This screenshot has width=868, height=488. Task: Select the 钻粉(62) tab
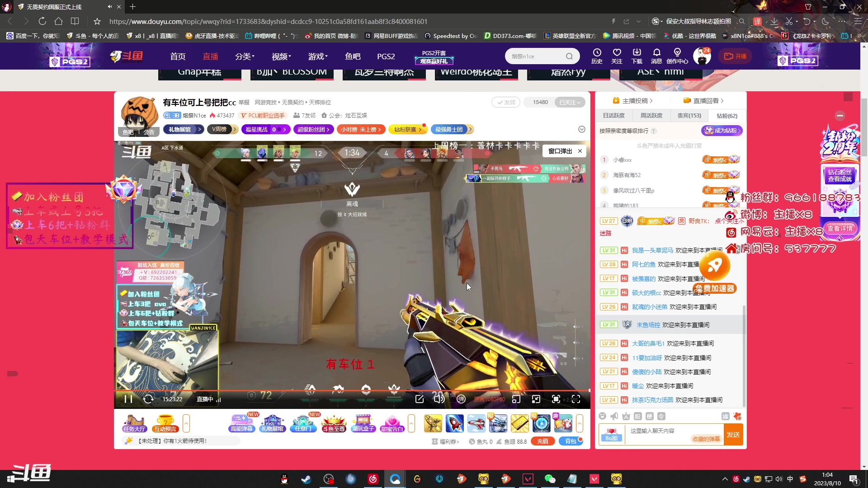point(727,116)
